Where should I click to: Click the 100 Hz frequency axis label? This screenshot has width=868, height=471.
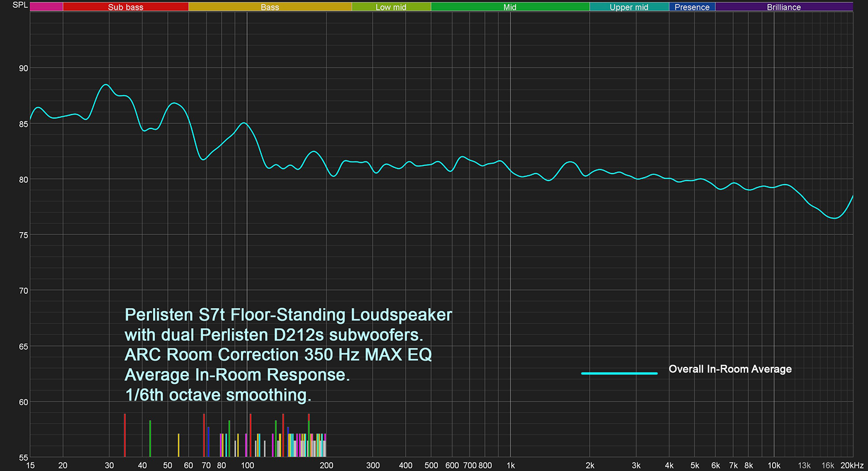(247, 465)
